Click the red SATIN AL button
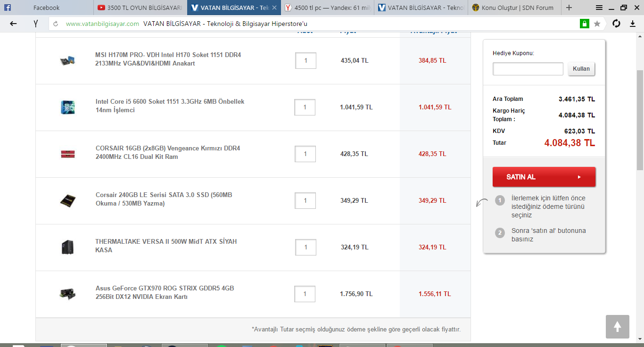The height and width of the screenshot is (347, 644). click(544, 177)
